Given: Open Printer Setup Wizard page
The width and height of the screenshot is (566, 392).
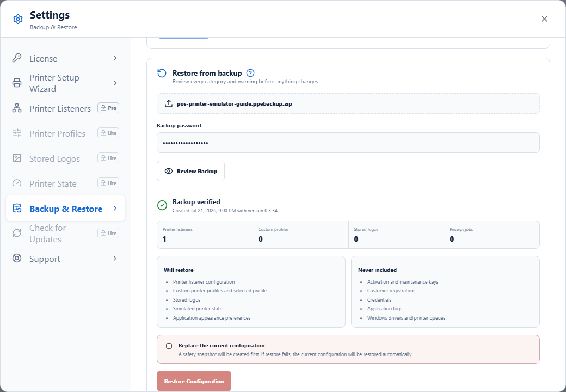Looking at the screenshot, I should coord(65,83).
